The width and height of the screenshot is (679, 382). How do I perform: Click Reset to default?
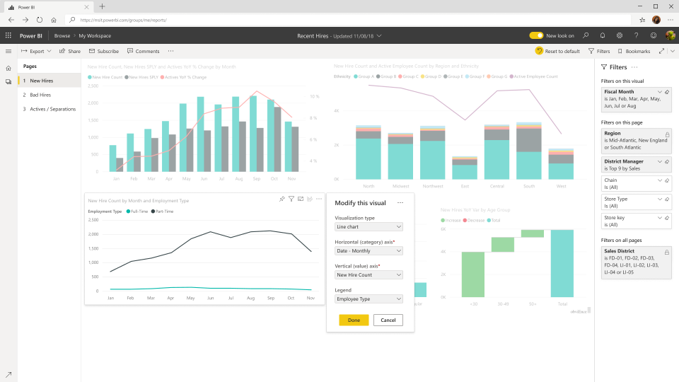click(557, 51)
